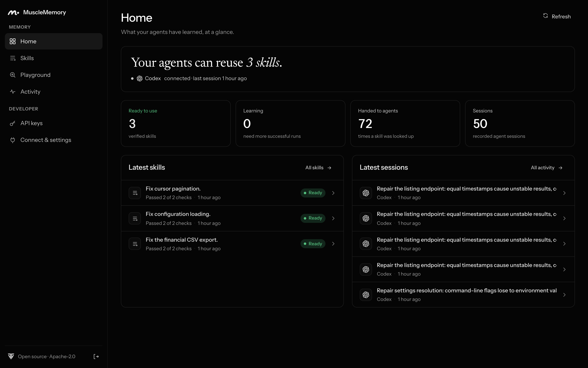Click the skill icon beside Fix the financial CSV export
Screen dimensions: 588x368
[135, 244]
